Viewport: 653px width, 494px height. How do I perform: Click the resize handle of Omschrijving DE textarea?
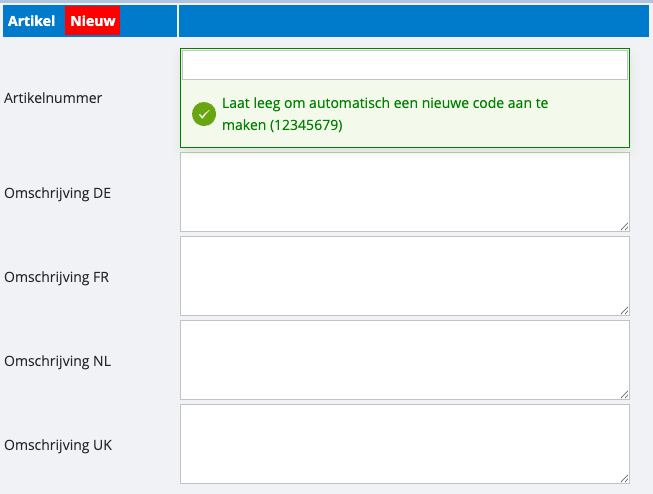624,227
